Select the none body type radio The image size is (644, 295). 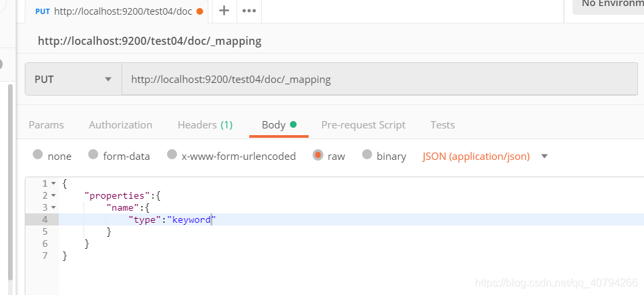tap(38, 155)
